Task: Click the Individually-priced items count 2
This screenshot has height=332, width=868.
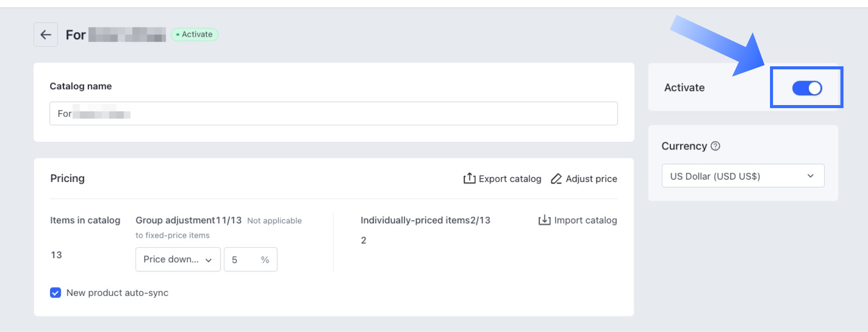Action: point(364,240)
